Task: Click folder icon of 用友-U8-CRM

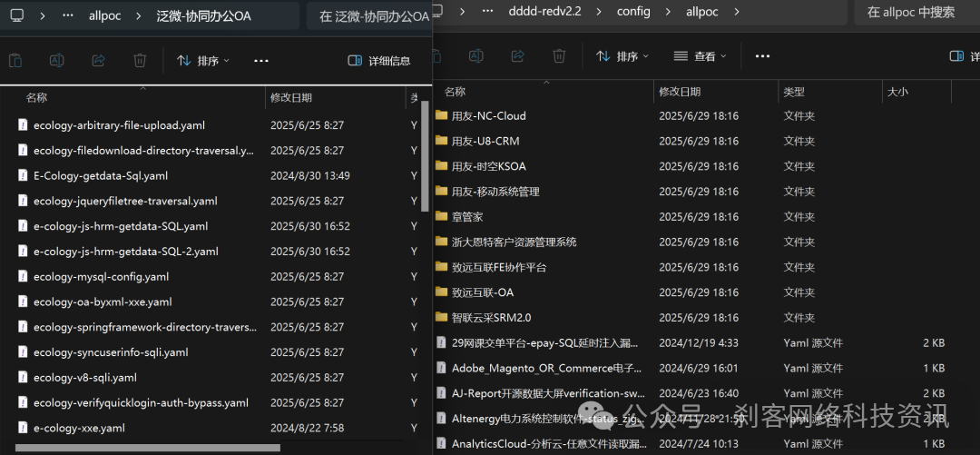Action: [441, 141]
